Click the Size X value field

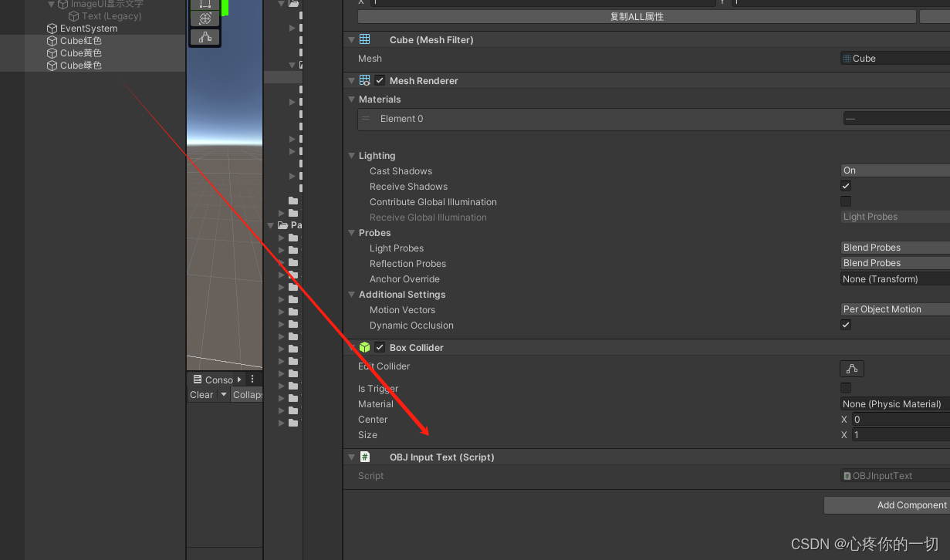point(901,435)
